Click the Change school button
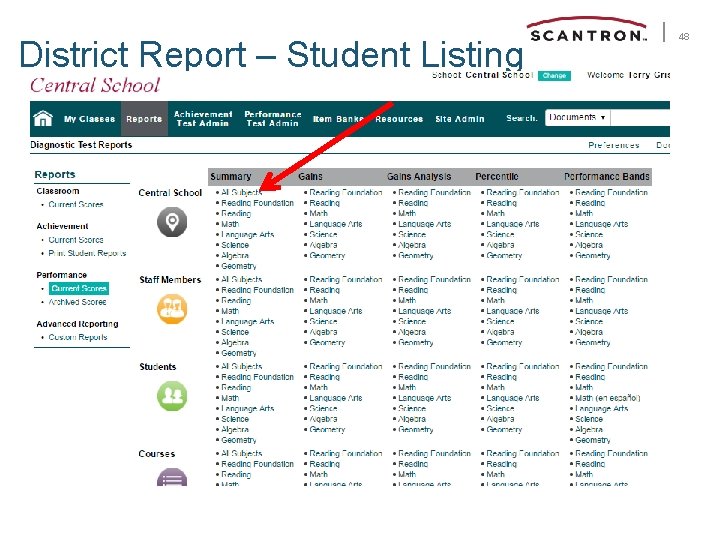 [554, 76]
